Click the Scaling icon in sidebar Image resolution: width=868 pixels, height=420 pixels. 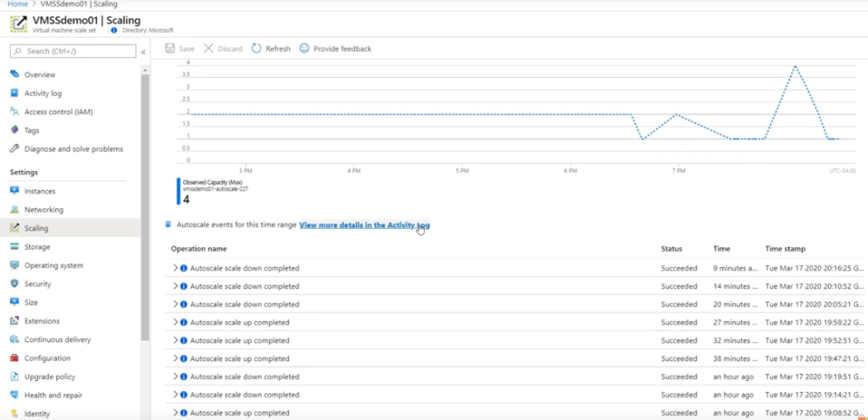pos(14,228)
